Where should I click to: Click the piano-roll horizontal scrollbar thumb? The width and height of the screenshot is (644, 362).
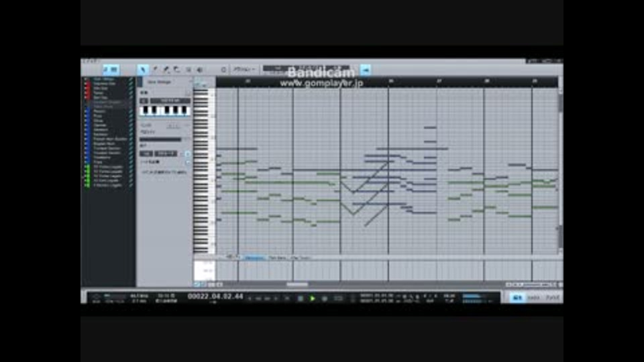297,284
